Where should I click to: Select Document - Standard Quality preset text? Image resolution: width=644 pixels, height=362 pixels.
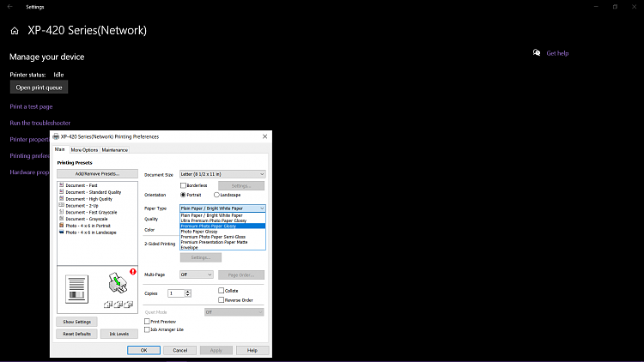(94, 192)
